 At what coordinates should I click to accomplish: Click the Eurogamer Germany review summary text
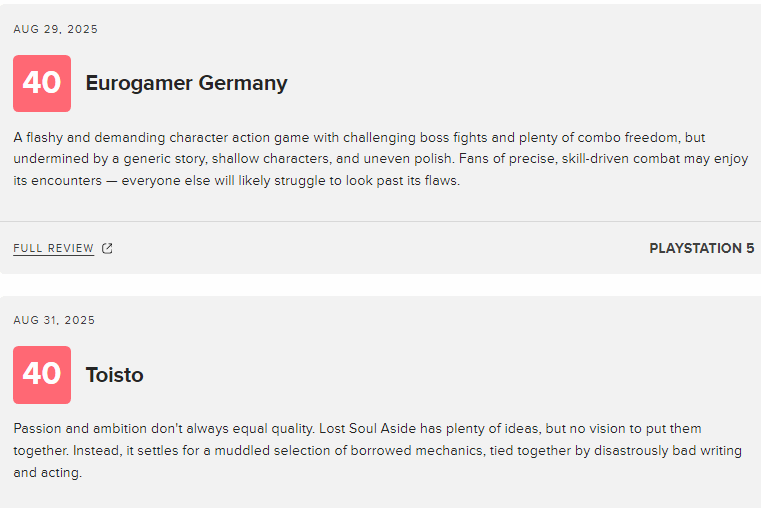click(x=380, y=159)
